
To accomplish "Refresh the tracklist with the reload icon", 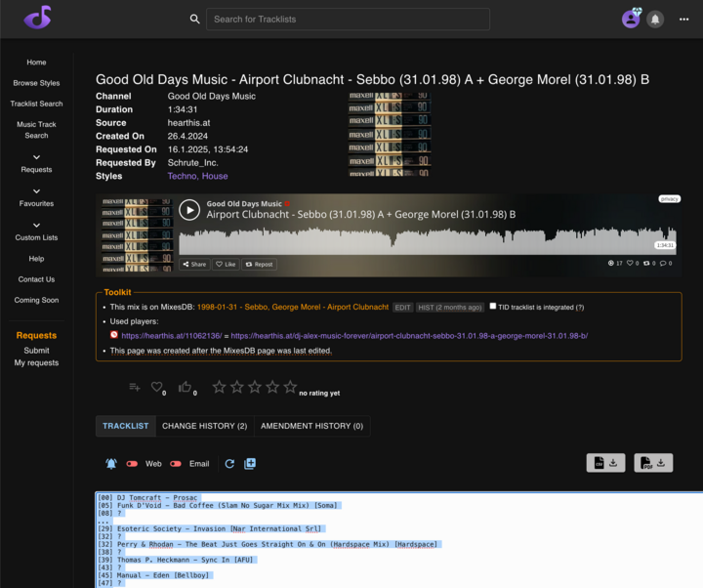I will pyautogui.click(x=229, y=464).
